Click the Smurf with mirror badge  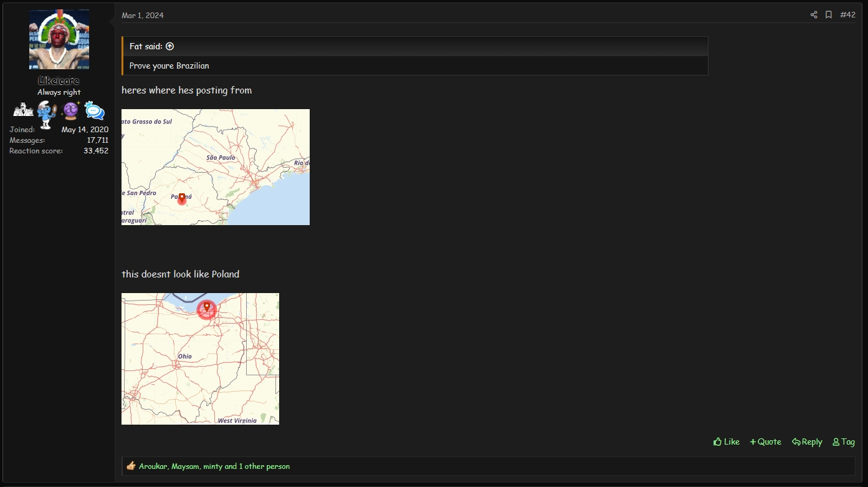47,113
